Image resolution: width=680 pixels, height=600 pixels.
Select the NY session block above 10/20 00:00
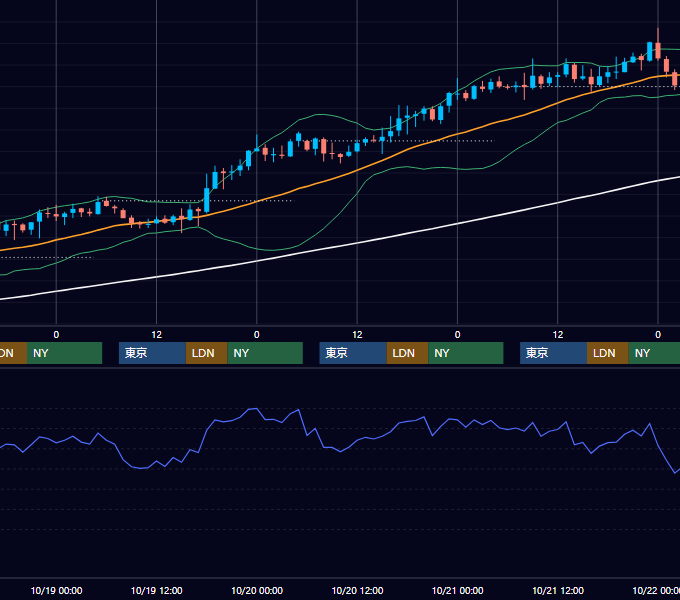(265, 353)
